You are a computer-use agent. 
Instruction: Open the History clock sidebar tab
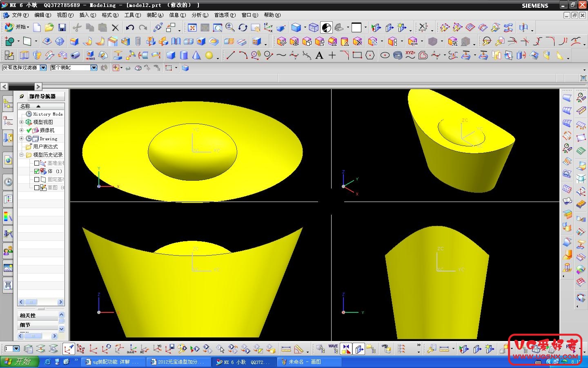[8, 182]
